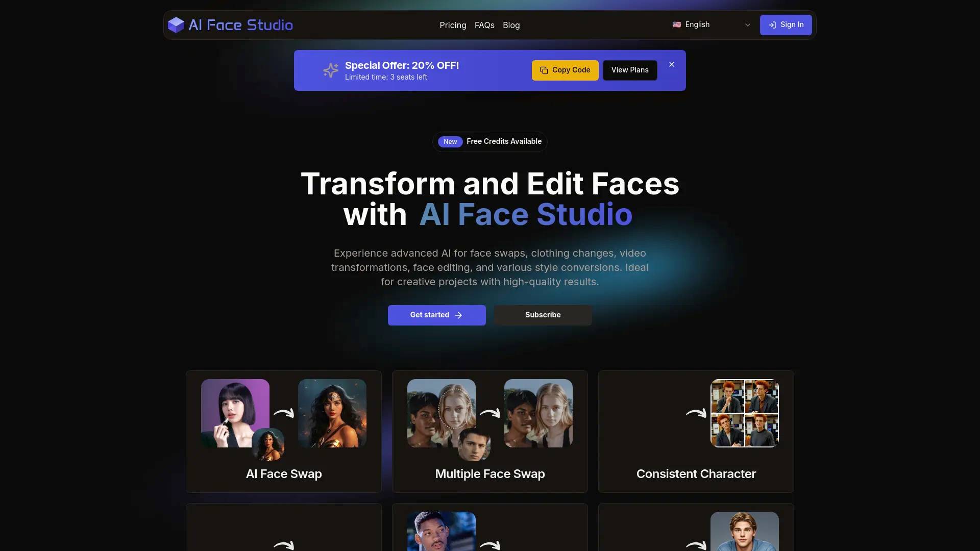Open the Consistent Character card title
The width and height of the screenshot is (980, 551).
click(696, 474)
